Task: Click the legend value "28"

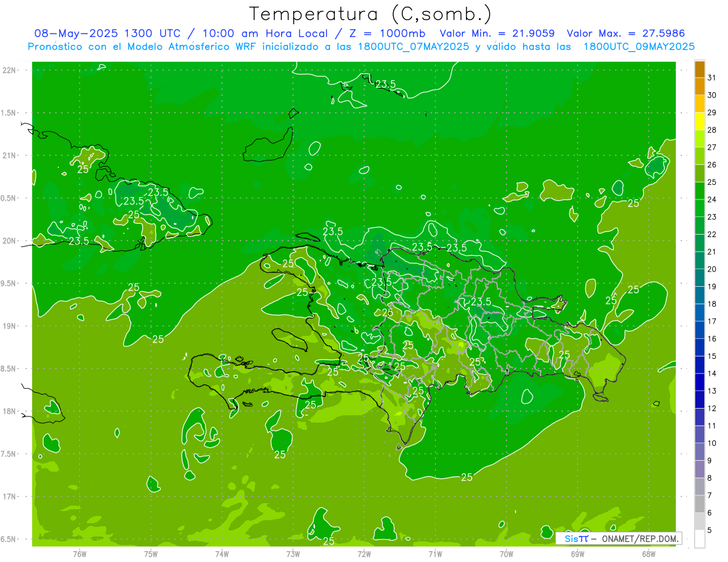Action: (x=712, y=130)
